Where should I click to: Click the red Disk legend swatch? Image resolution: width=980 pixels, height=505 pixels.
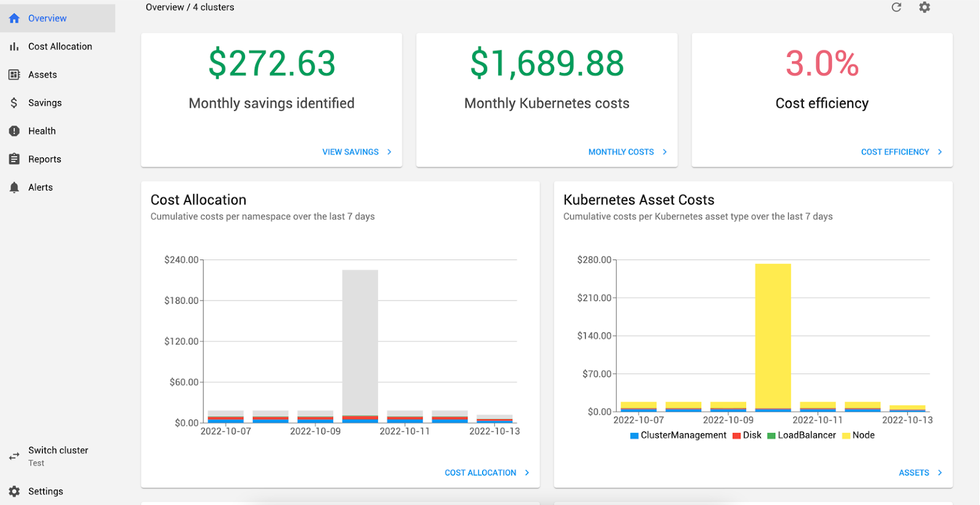pos(737,436)
